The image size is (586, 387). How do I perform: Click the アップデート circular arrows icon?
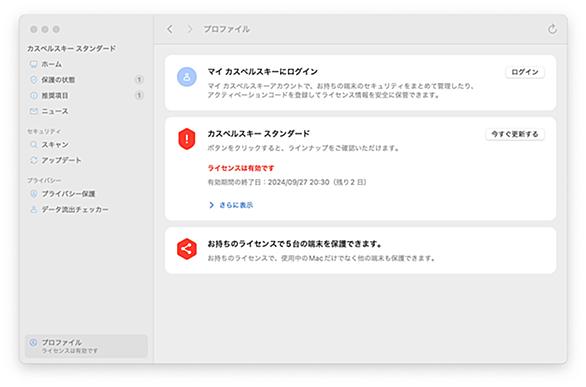34,160
